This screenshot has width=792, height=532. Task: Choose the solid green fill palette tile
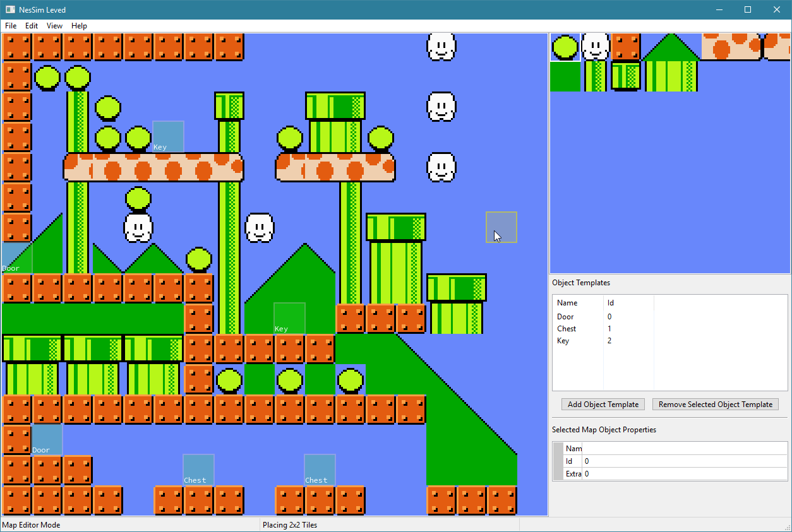click(x=565, y=76)
